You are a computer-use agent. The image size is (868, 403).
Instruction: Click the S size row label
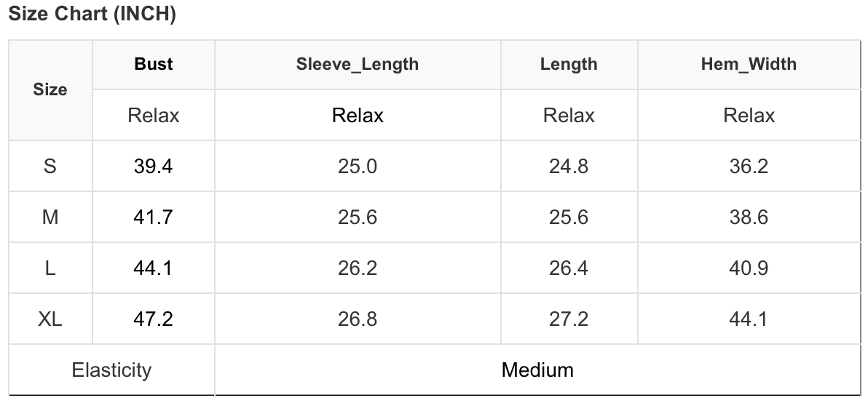pyautogui.click(x=50, y=166)
